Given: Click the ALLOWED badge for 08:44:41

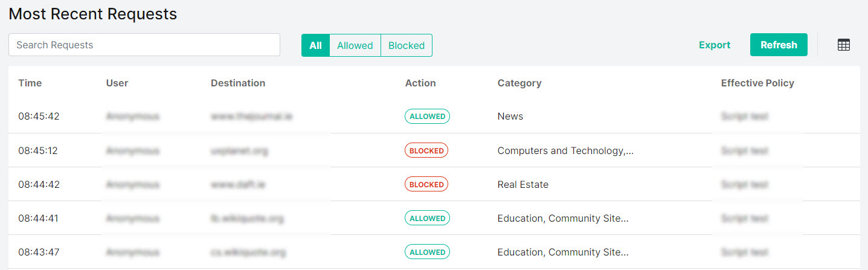Looking at the screenshot, I should 427,218.
